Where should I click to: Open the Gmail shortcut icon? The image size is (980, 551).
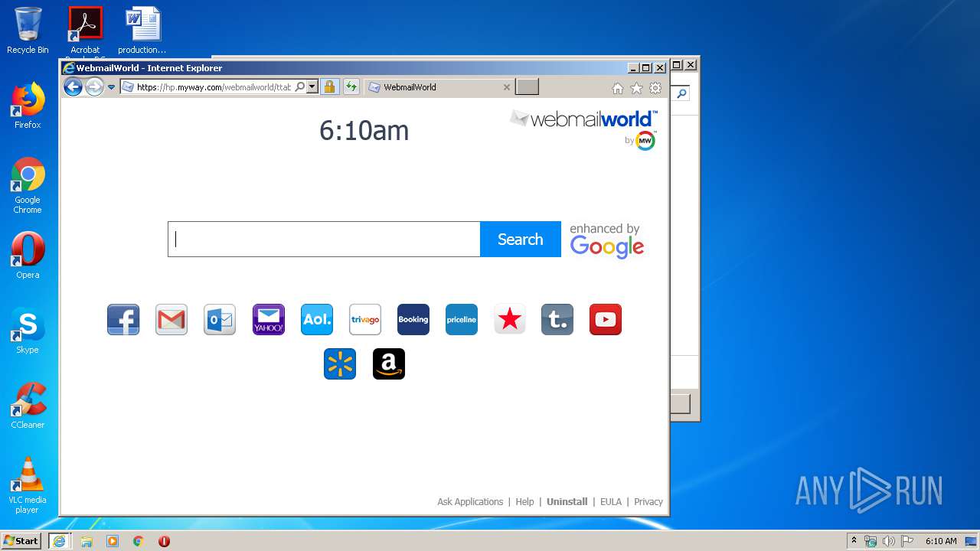click(x=171, y=320)
